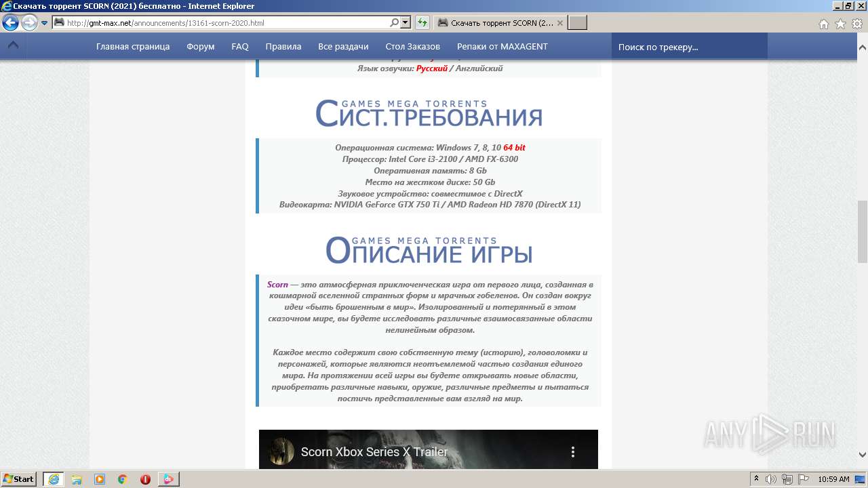This screenshot has height=488, width=868.
Task: Select the 'Скачать торрент SCORN' browser tab
Action: (x=500, y=23)
